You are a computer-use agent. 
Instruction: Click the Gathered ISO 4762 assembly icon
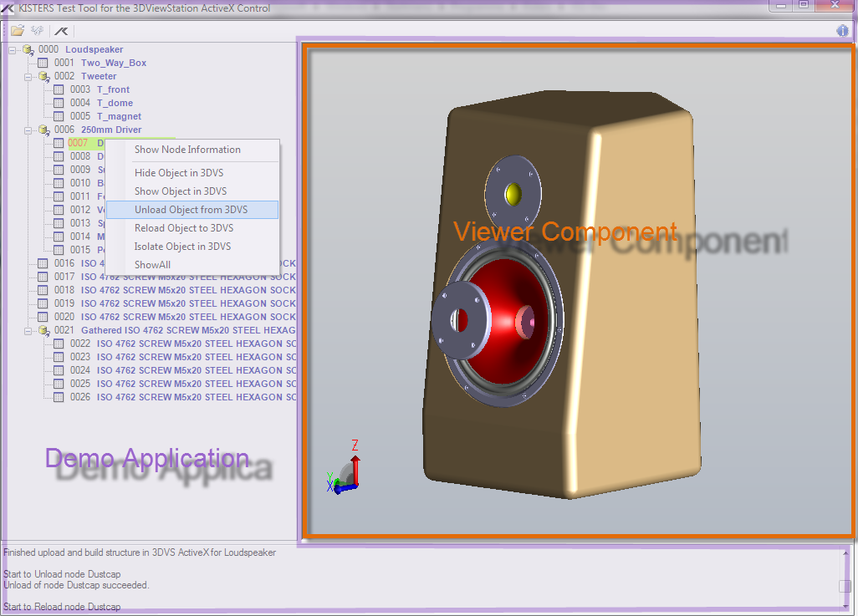click(43, 330)
